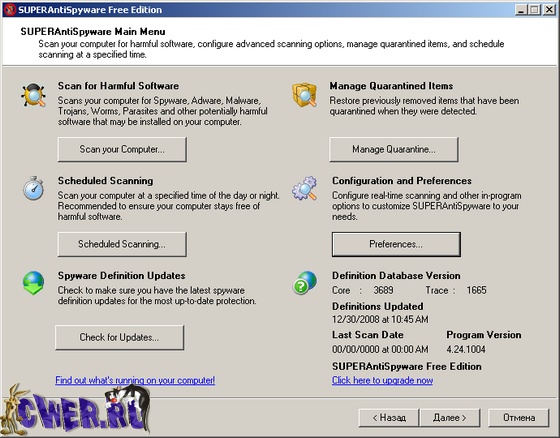Click the gears Configuration and Preferences icon
This screenshot has width=560, height=438.
tap(304, 188)
